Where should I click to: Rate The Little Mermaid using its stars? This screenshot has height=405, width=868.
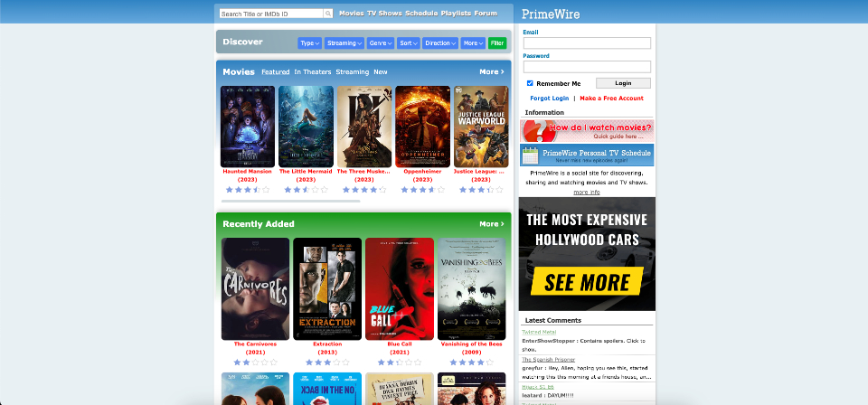coord(307,190)
